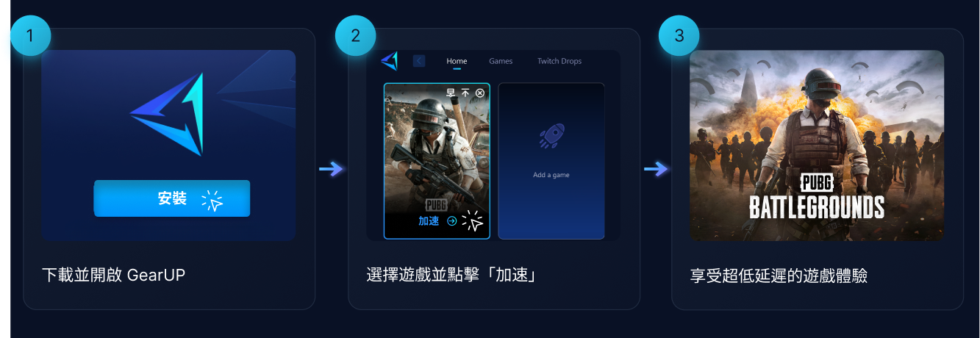
Task: Switch to the Home tab
Action: (457, 61)
